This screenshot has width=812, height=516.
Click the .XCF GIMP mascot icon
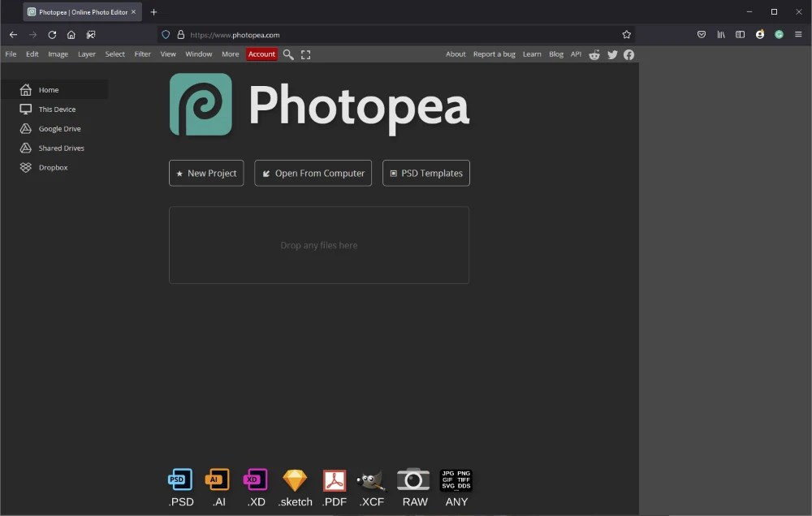pyautogui.click(x=371, y=480)
